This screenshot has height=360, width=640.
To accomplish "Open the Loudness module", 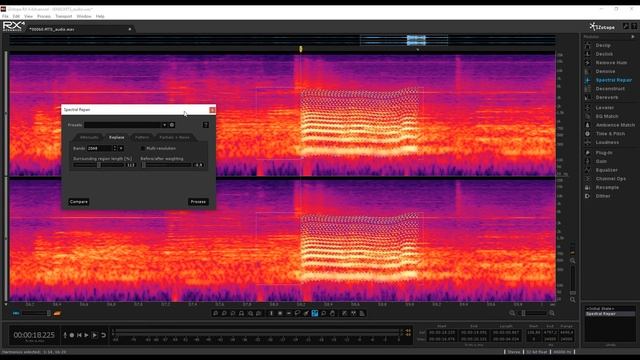I will [x=607, y=142].
